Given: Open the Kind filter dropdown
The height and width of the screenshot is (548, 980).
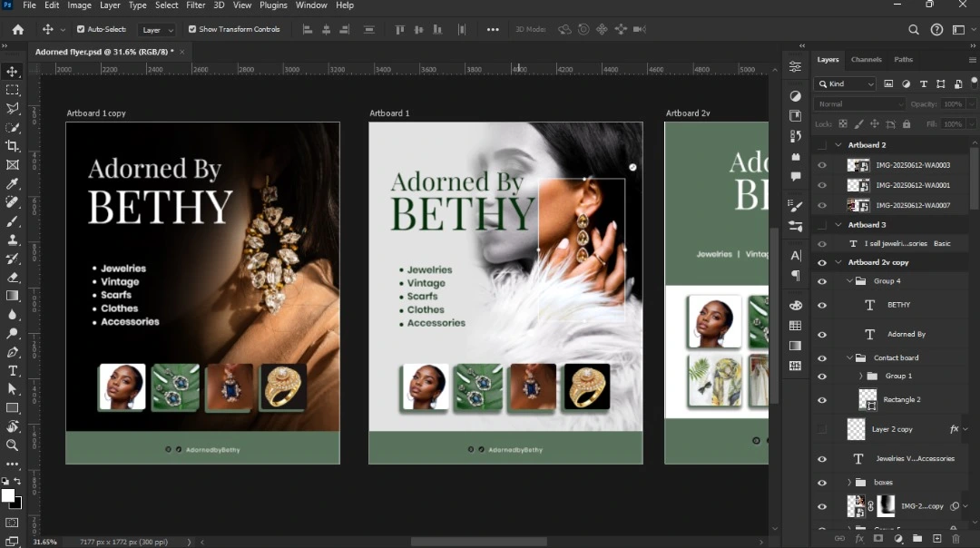Looking at the screenshot, I should pyautogui.click(x=846, y=83).
